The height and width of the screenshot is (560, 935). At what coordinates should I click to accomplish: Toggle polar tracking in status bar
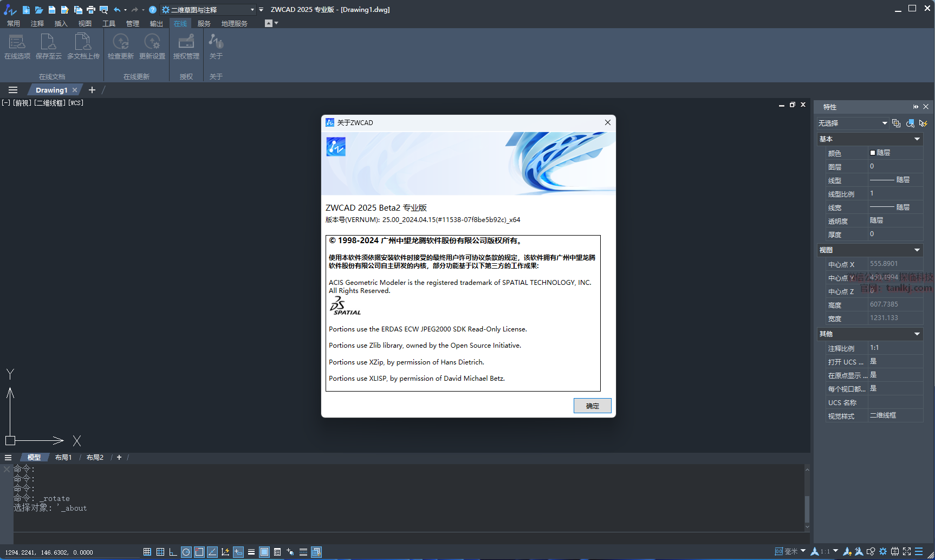186,552
